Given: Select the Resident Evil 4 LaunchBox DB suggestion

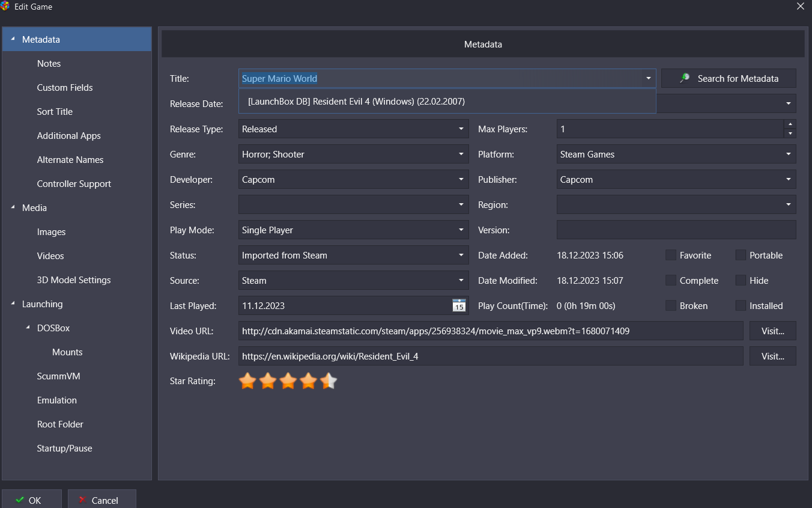Looking at the screenshot, I should click(447, 102).
